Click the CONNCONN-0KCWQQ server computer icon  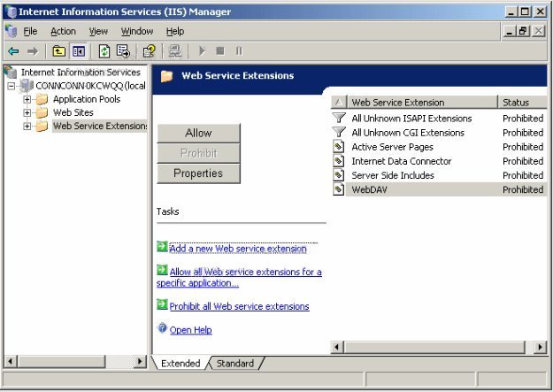27,86
